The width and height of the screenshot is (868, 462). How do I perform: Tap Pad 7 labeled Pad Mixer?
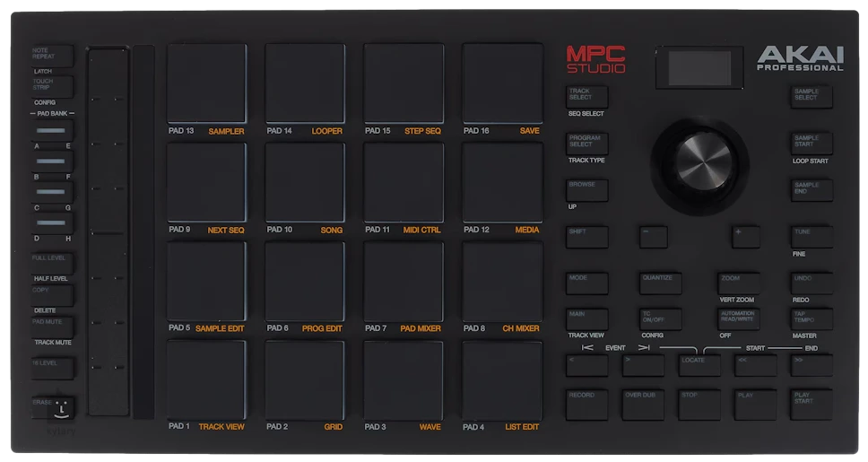[x=404, y=282]
